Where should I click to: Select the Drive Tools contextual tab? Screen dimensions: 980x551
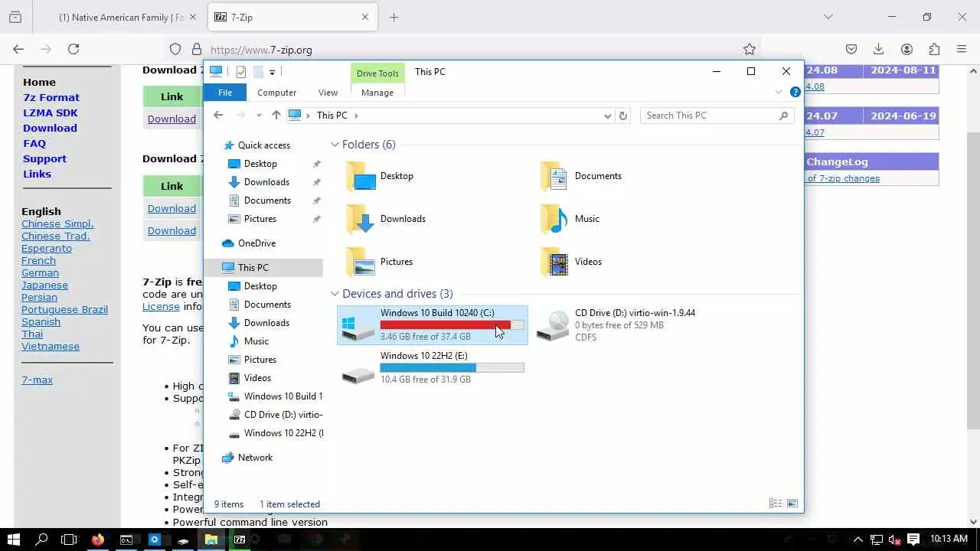pyautogui.click(x=377, y=73)
